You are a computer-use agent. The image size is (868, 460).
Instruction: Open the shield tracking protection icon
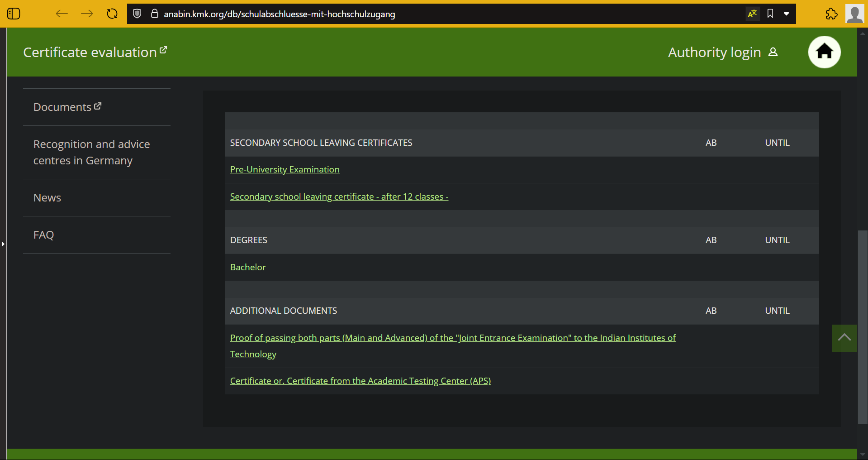click(x=137, y=14)
